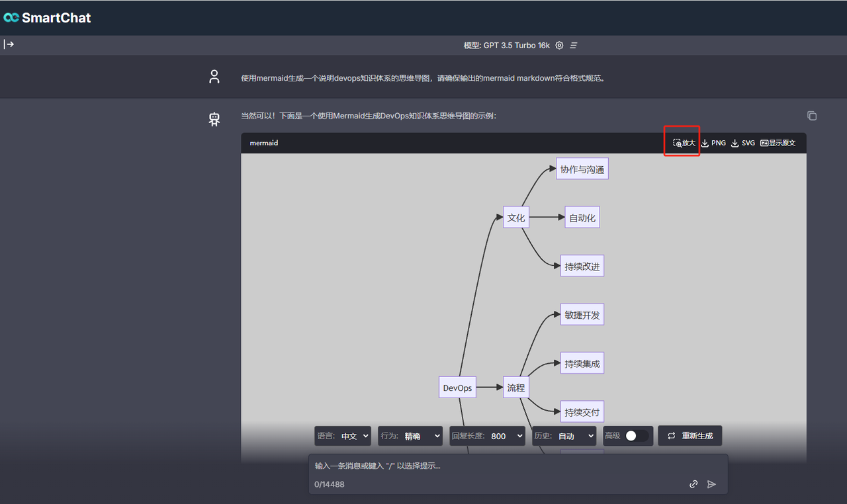Click the 重新生成 regenerate button
Image resolution: width=847 pixels, height=504 pixels.
[x=690, y=436]
